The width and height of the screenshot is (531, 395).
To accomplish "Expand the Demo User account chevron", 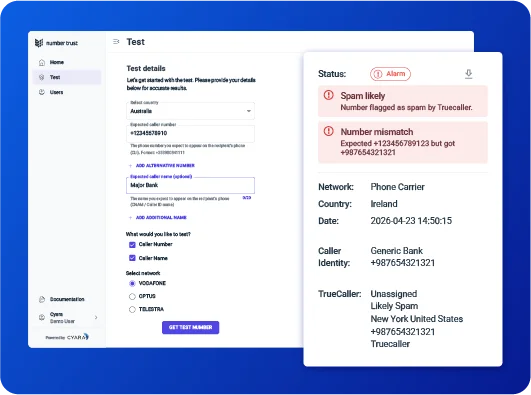I will click(96, 317).
